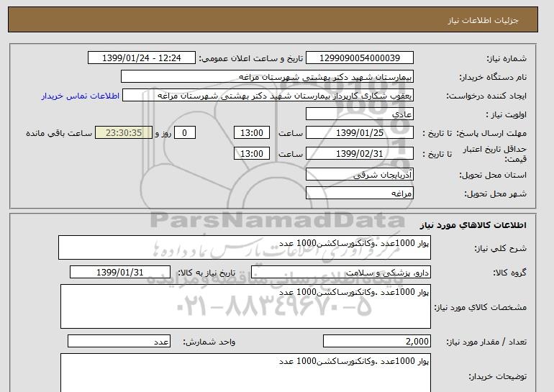Click the goods need date 1399/01/31
554x392 pixels.
[120, 273]
